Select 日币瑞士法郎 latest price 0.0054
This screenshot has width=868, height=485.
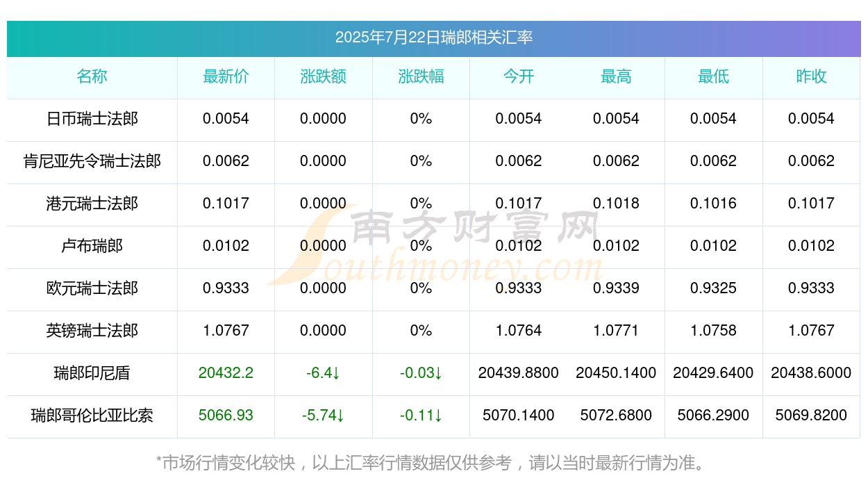coord(226,119)
